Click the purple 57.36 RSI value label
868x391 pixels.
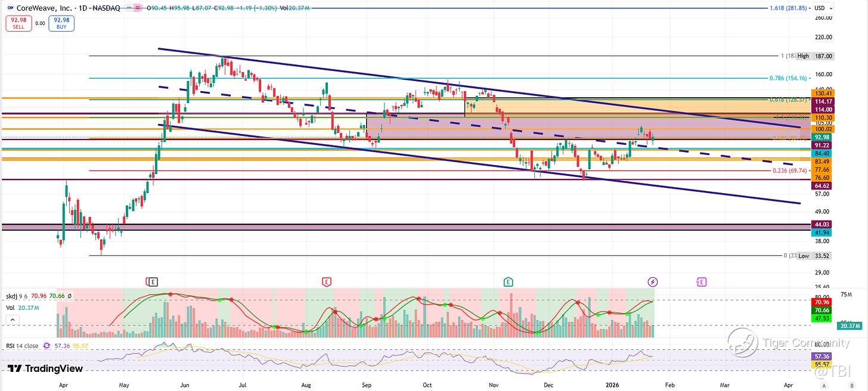click(x=823, y=356)
